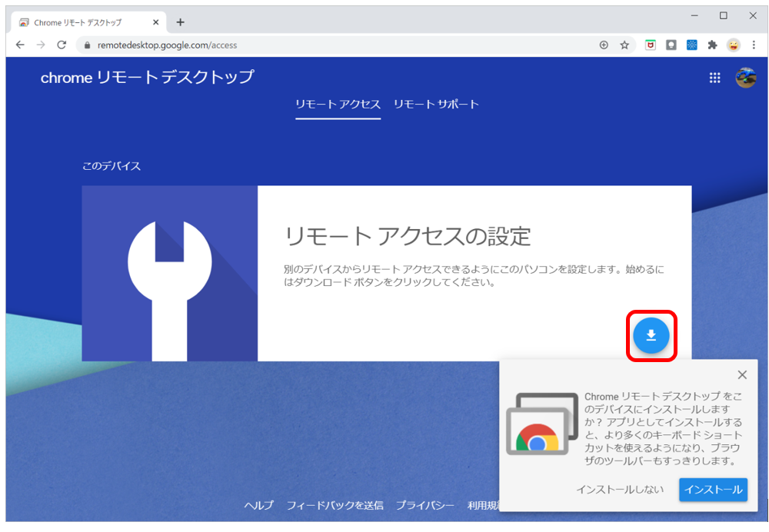Image resolution: width=769 pixels, height=532 pixels.
Task: Open the フィードバックを送信 link
Action: click(335, 505)
